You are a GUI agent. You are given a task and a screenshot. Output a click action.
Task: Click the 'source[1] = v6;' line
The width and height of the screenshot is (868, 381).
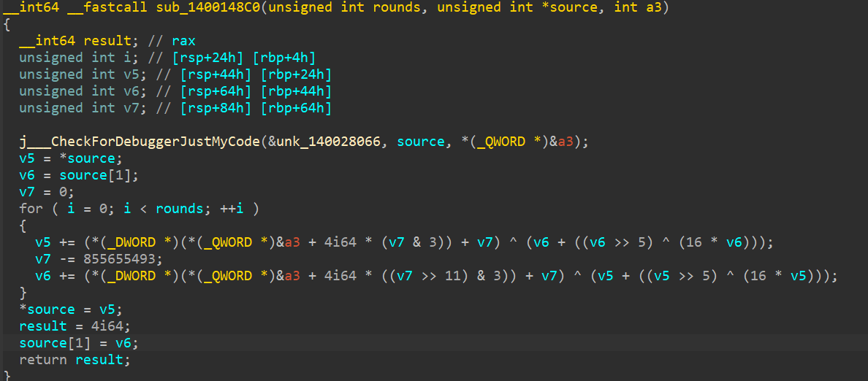pos(78,343)
